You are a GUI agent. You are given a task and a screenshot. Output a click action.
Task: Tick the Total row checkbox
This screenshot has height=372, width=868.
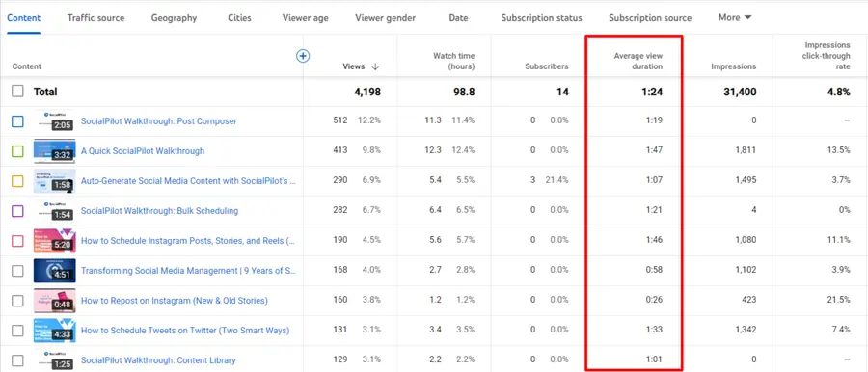[17, 92]
